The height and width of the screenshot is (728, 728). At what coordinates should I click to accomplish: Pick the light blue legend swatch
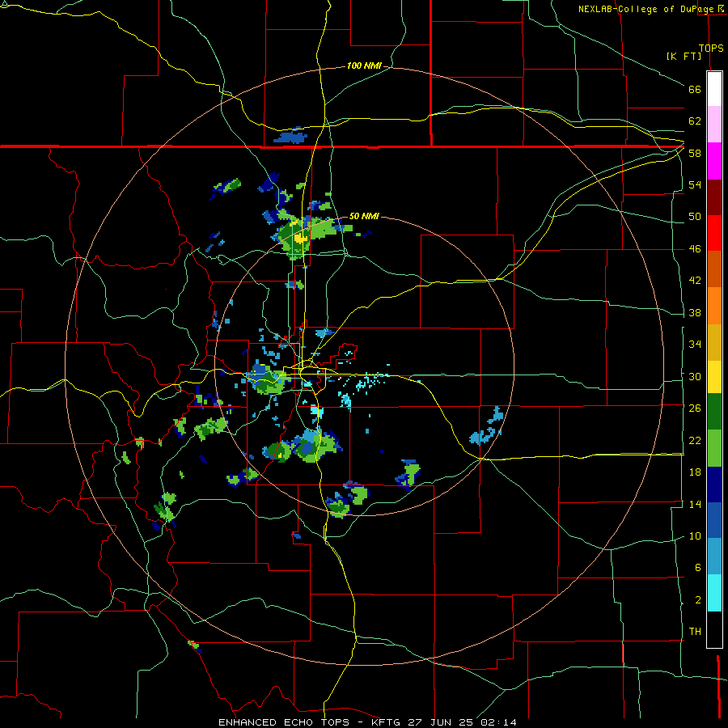click(714, 557)
